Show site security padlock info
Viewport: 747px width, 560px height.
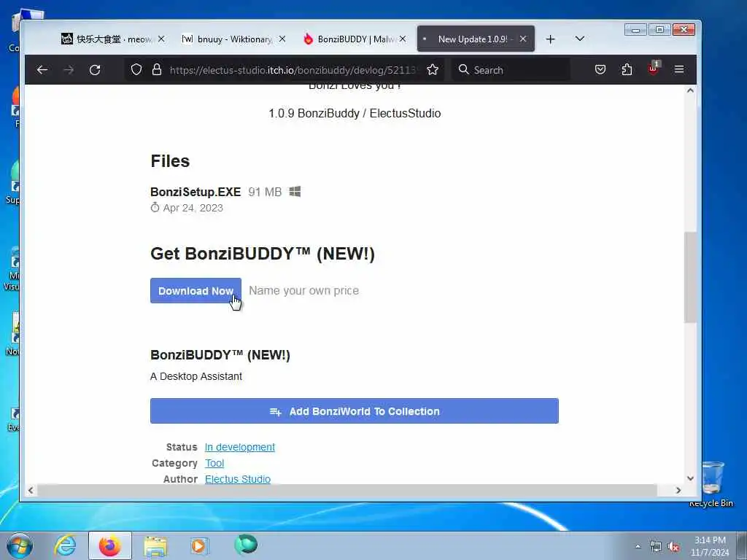[x=157, y=70]
